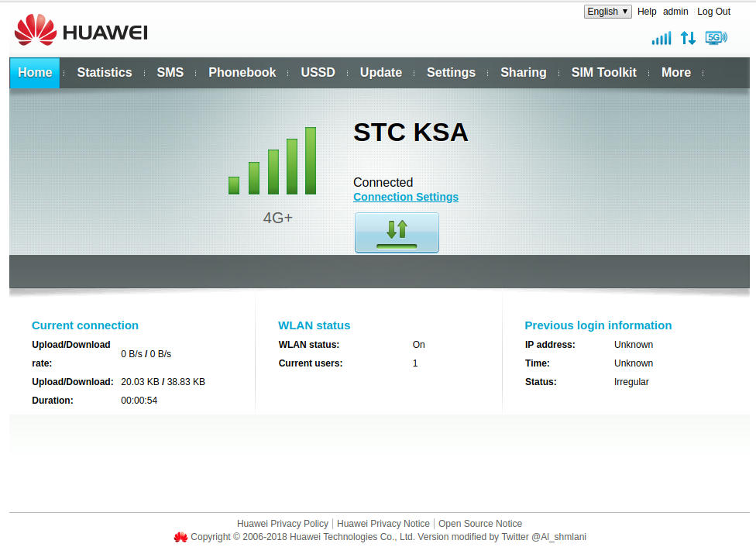Select the STC KSA operator name
The height and width of the screenshot is (554, 756).
411,132
